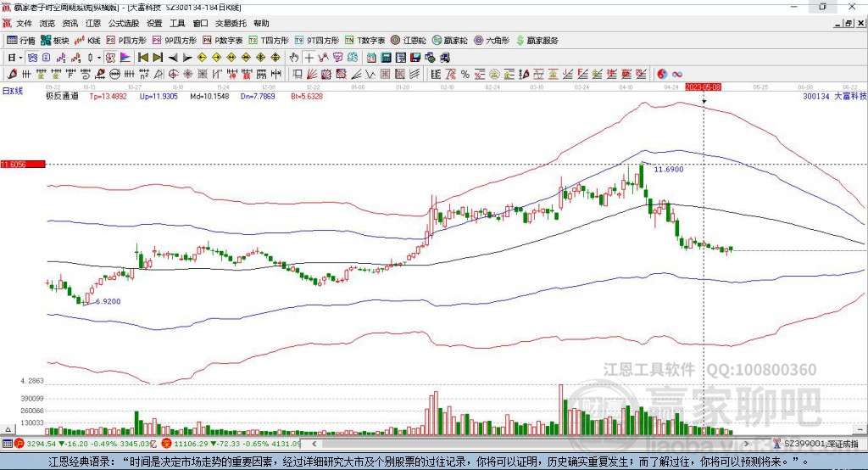Viewport: 868px width, 470px height.
Task: Click the first yellow diamond arrow icon
Action: coord(202,58)
